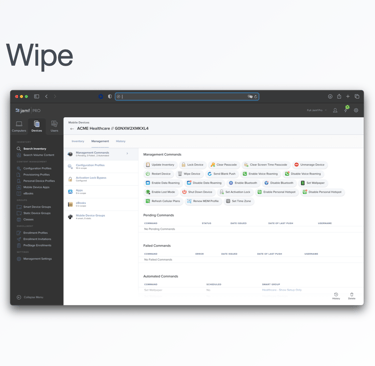This screenshot has width=375, height=366.
Task: Click Refresh Cellular Plans command
Action: pos(163,201)
